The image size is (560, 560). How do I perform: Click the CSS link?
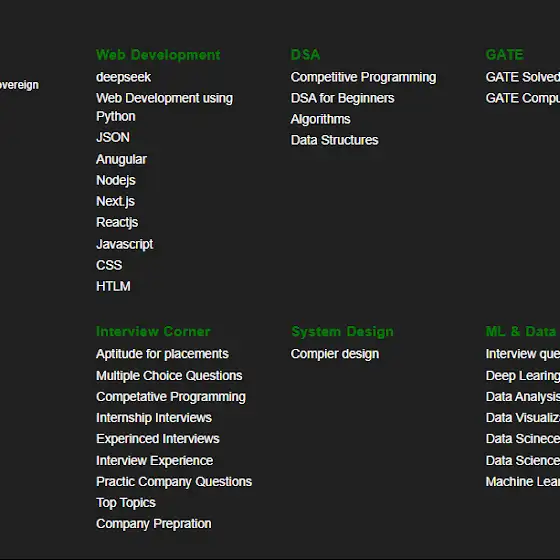109,265
